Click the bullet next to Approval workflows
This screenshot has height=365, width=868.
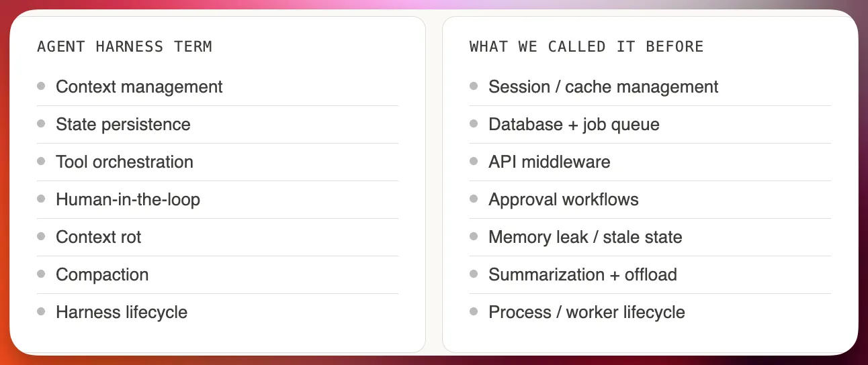(x=474, y=199)
